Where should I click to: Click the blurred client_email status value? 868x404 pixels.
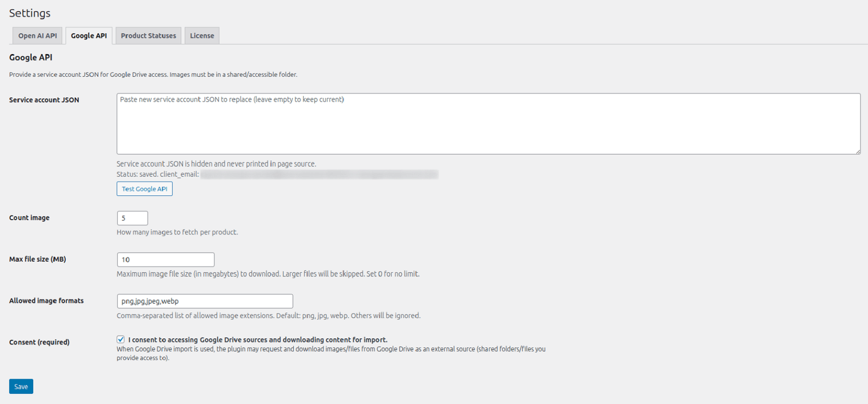tap(319, 174)
